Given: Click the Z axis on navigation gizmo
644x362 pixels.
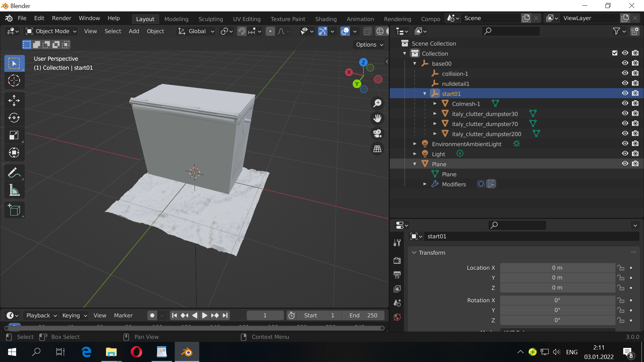Looking at the screenshot, I should (x=363, y=62).
